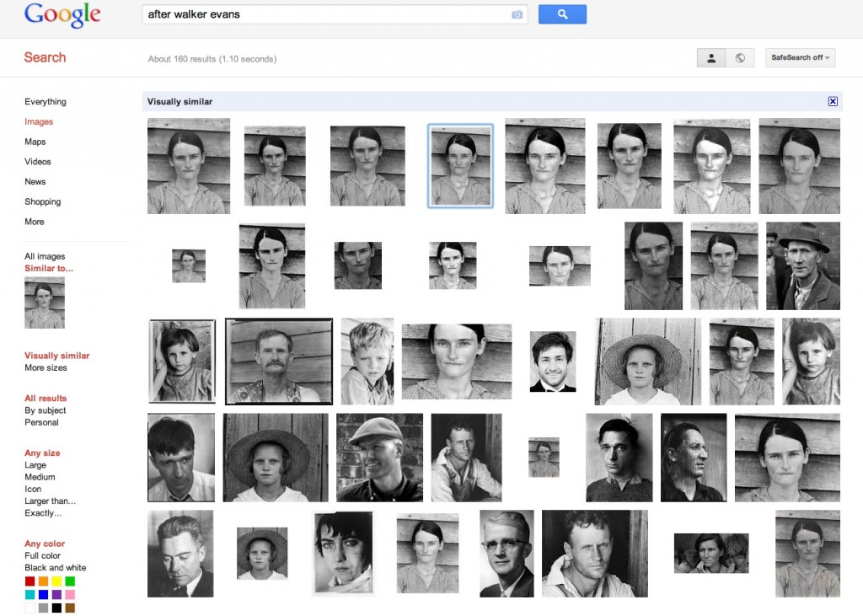Open the 'Larger than...' size option
Viewport: 863px width, 616px height.
click(50, 501)
